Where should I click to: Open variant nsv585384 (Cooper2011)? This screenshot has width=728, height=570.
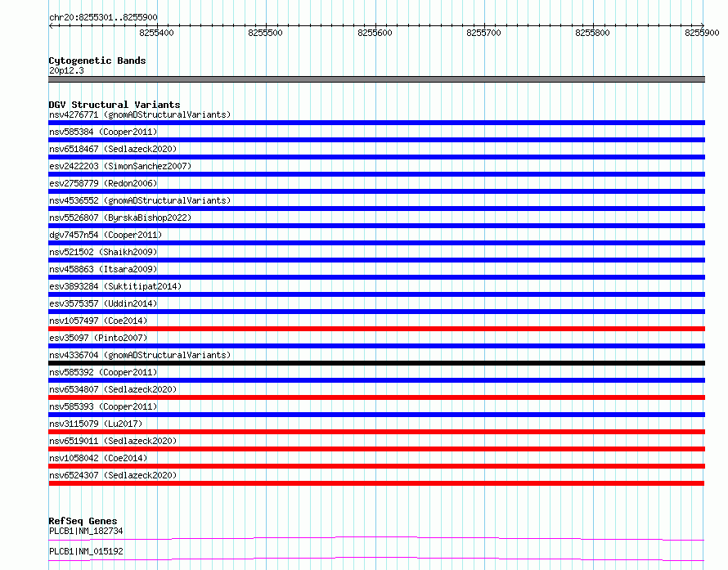coord(103,132)
